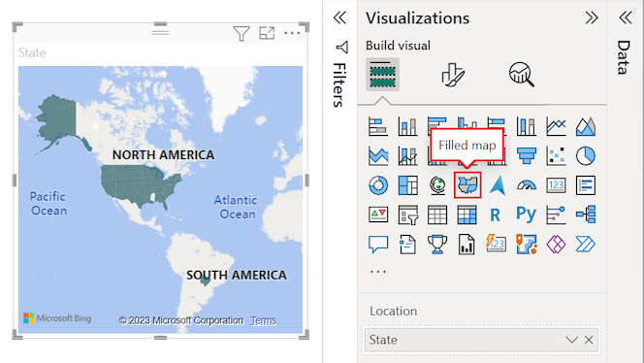Select the Map globe visual
This screenshot has height=363, width=644.
[437, 185]
